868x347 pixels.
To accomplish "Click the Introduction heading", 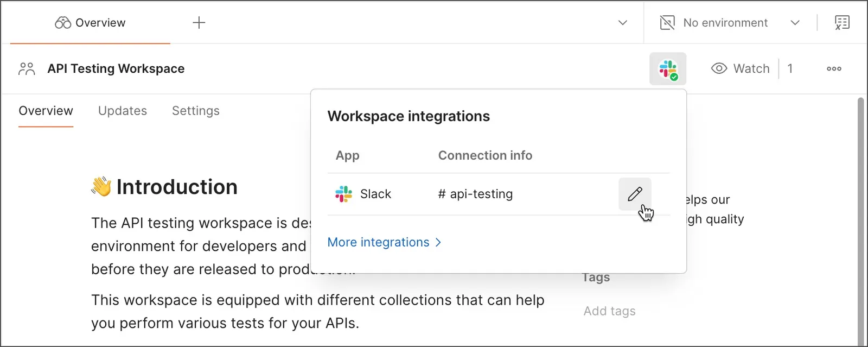I will 177,187.
